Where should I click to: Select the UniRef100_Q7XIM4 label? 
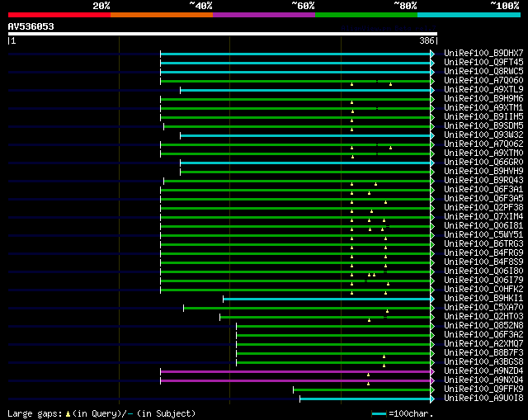point(483,217)
